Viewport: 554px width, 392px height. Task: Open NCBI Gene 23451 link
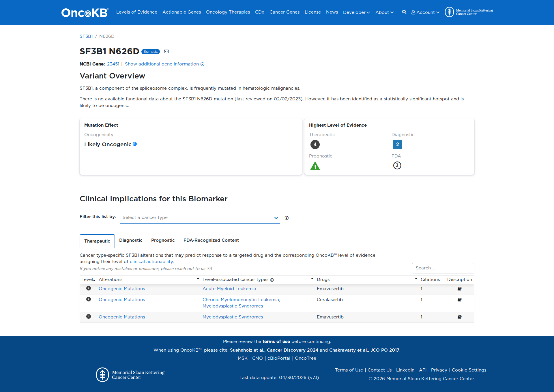113,64
